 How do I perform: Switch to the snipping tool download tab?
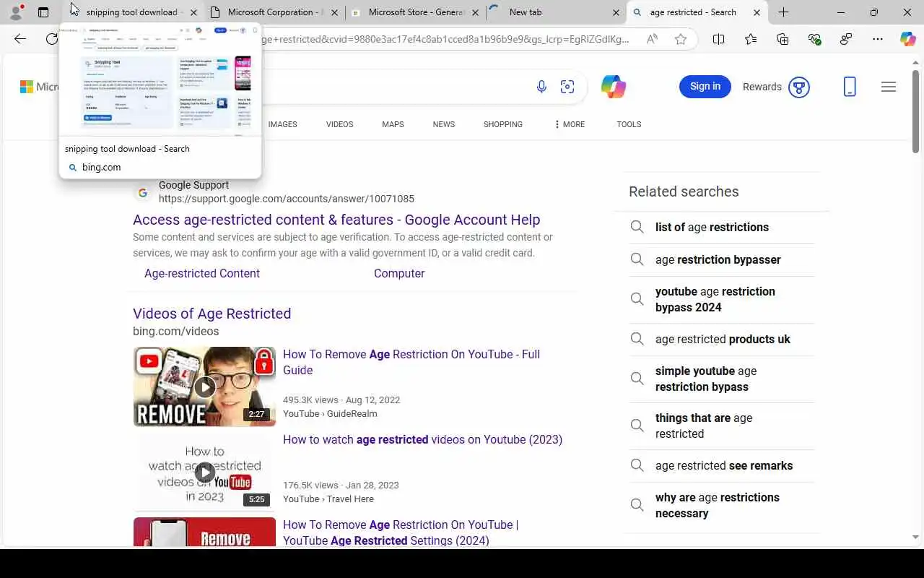pos(132,12)
